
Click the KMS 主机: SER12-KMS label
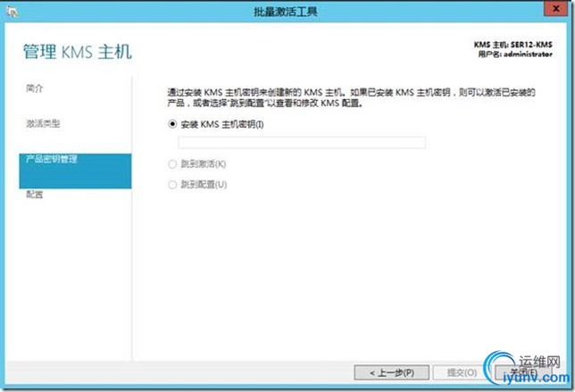(x=513, y=45)
